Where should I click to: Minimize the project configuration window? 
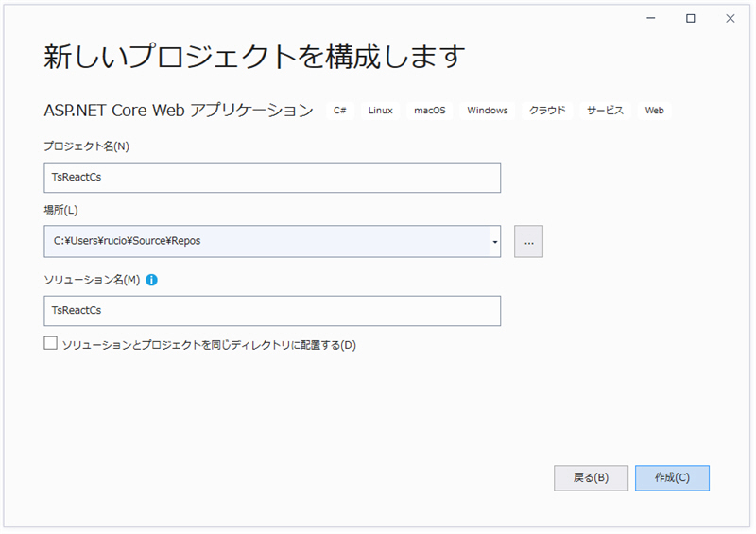pyautogui.click(x=651, y=18)
